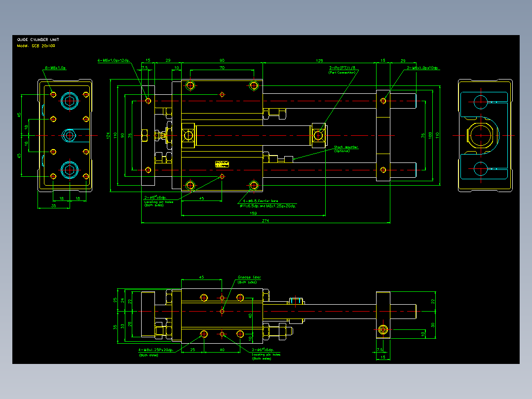The width and height of the screenshot is (532, 399).
Task: Select the Shock absorber label
Action: click(x=346, y=147)
